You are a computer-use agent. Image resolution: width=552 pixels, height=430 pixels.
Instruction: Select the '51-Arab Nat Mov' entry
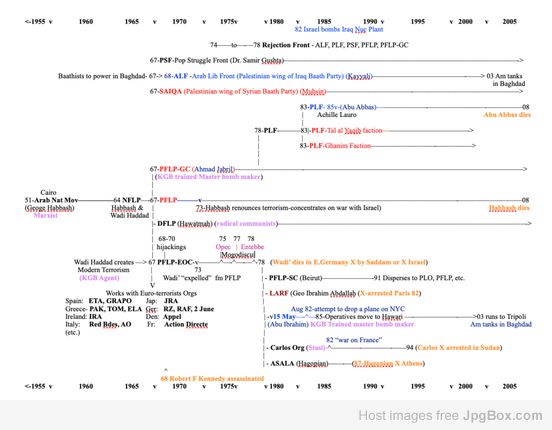coord(51,200)
